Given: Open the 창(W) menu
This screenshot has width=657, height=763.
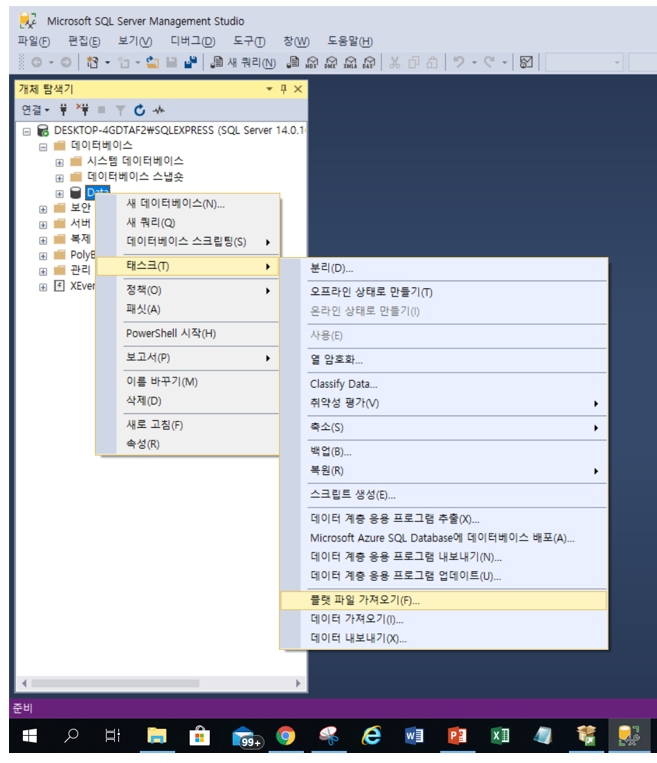Looking at the screenshot, I should pyautogui.click(x=296, y=41).
